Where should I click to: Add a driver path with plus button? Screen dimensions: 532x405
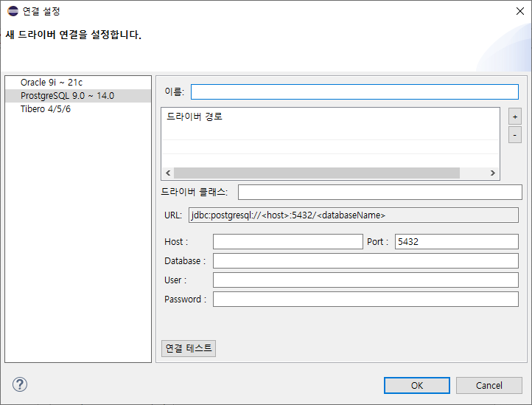coord(515,117)
